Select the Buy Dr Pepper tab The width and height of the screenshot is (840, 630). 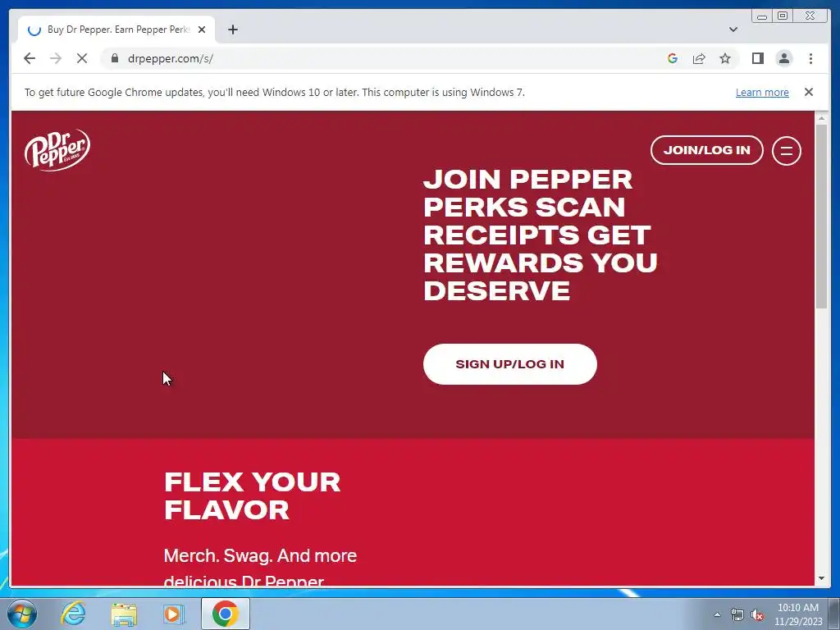click(x=116, y=30)
